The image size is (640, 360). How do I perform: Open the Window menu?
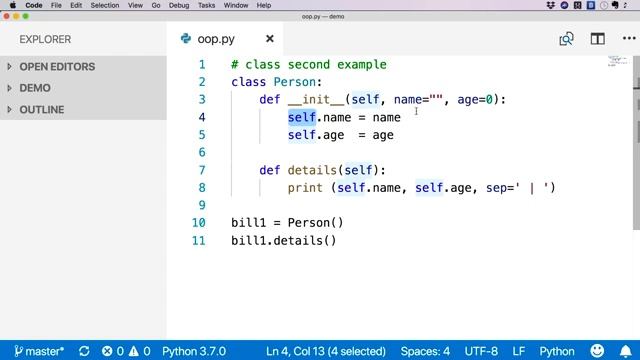pos(236,5)
